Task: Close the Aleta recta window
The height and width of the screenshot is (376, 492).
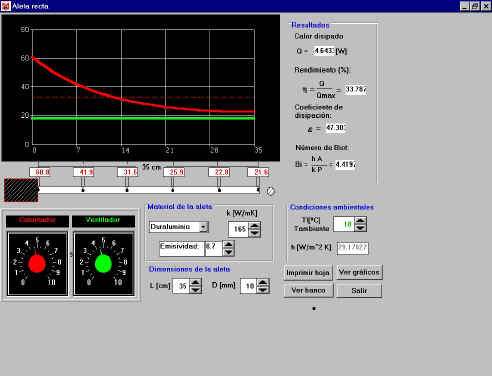Action: [486, 6]
